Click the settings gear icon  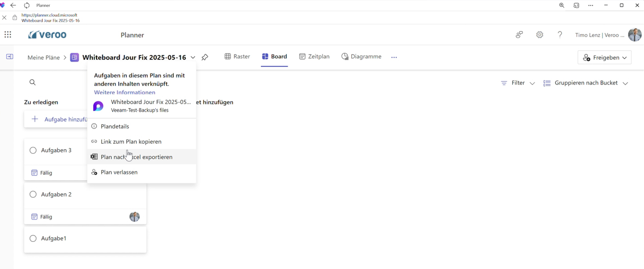pos(539,35)
